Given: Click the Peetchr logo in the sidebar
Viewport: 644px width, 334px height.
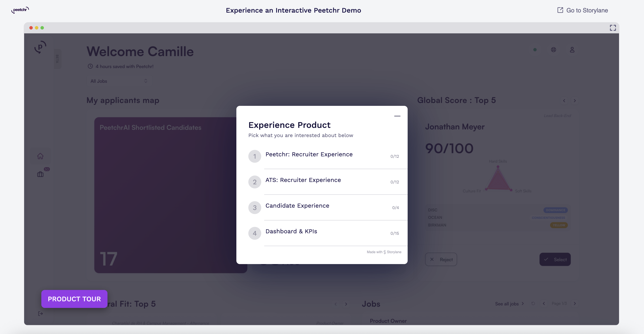Looking at the screenshot, I should point(40,48).
